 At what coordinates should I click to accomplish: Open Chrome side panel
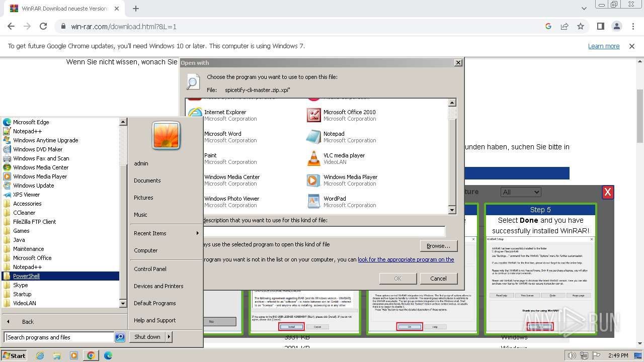tap(600, 26)
